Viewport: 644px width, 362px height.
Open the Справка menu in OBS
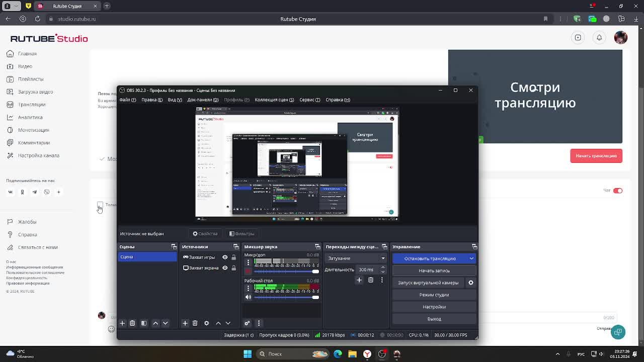tap(338, 100)
